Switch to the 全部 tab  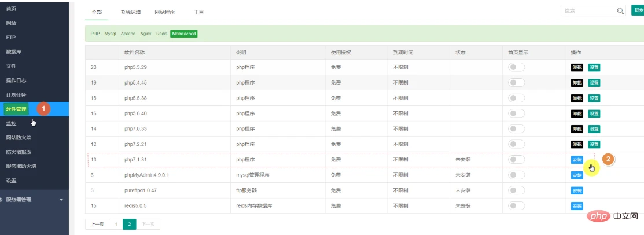coord(97,12)
